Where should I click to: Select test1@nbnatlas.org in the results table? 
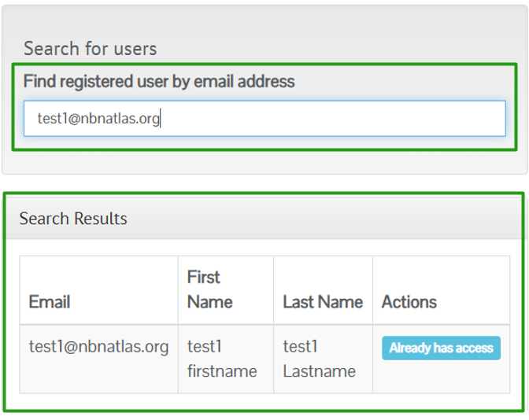coord(98,347)
